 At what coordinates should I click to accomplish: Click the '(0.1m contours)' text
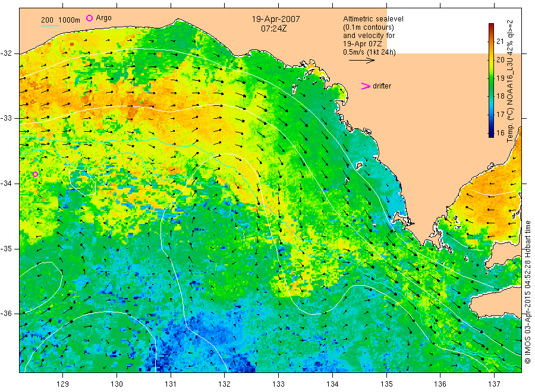pyautogui.click(x=369, y=27)
